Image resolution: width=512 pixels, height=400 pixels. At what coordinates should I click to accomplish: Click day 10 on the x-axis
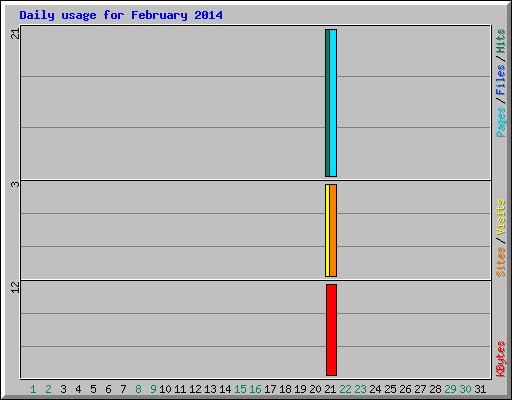[165, 389]
